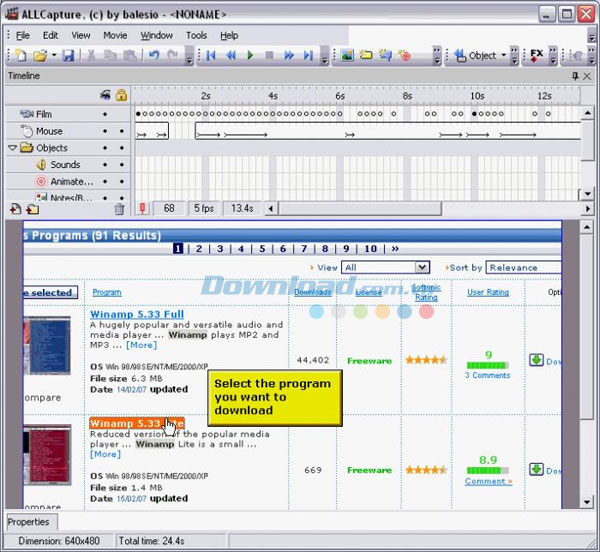Click the Save disk icon
Viewport: 600px width, 552px height.
click(x=68, y=56)
